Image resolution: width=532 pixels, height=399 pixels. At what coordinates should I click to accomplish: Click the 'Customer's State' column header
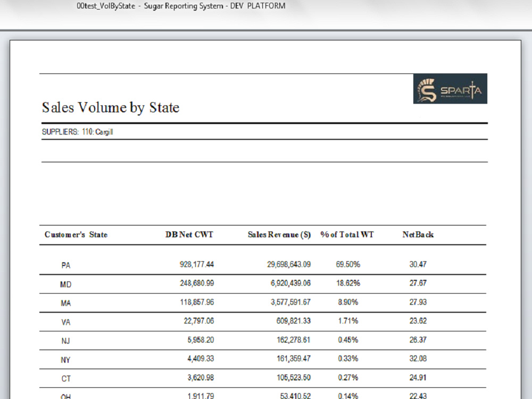(76, 235)
